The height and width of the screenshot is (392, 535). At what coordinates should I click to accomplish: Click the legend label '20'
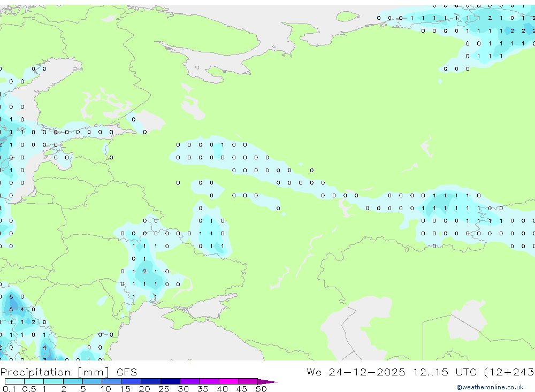tap(144, 389)
